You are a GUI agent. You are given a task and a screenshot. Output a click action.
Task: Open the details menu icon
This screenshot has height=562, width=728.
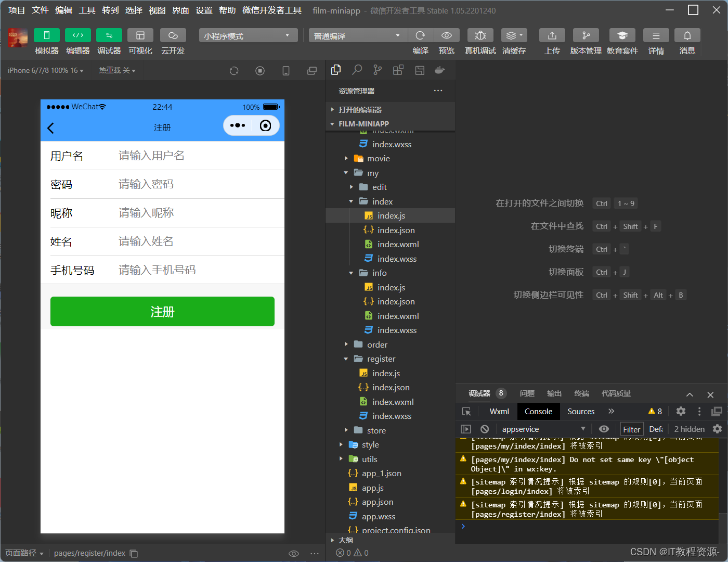[656, 35]
